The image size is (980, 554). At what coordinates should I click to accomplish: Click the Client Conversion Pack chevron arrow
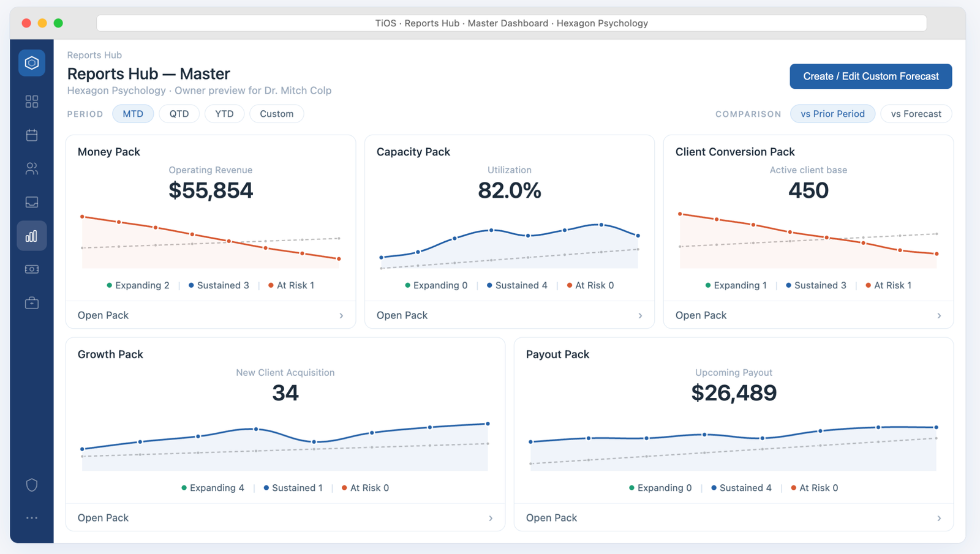(x=939, y=316)
